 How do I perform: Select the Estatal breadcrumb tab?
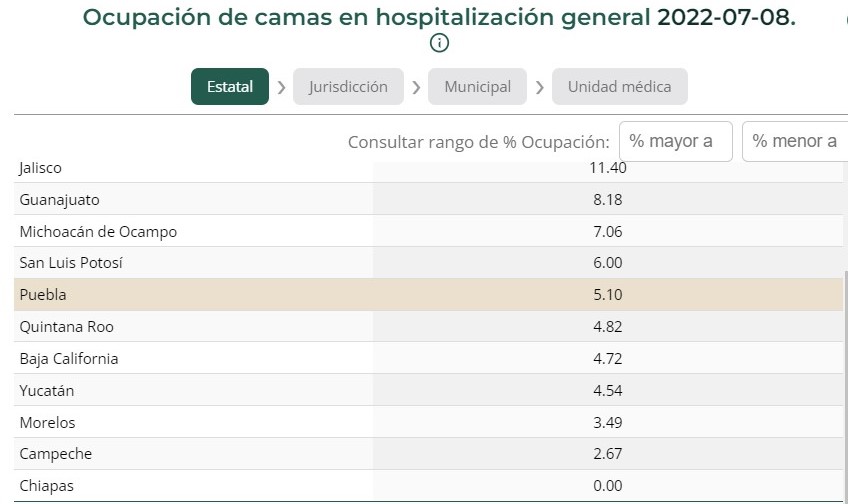pyautogui.click(x=230, y=87)
